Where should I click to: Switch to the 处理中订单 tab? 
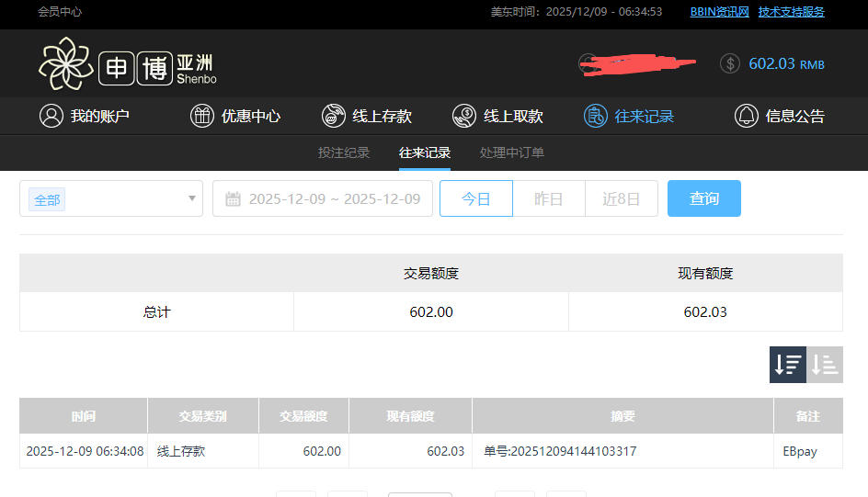[512, 152]
